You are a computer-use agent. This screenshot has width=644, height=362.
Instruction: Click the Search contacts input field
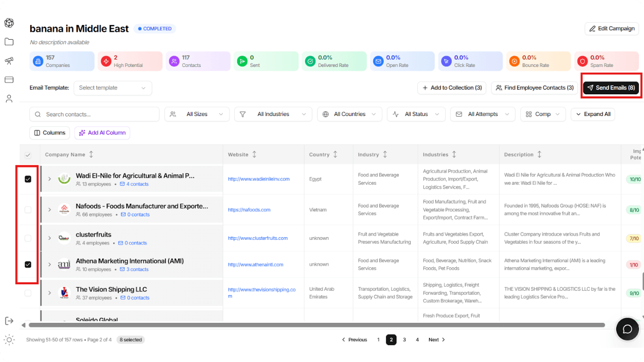[94, 114]
